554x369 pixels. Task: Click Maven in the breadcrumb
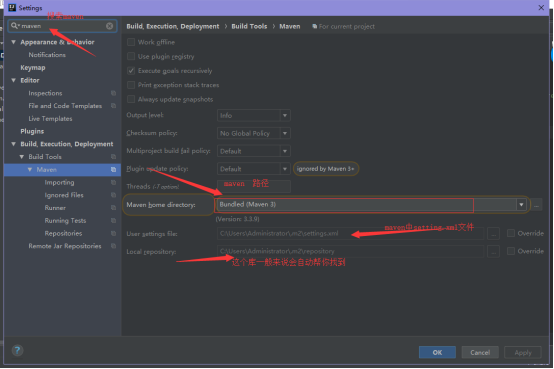click(x=290, y=27)
